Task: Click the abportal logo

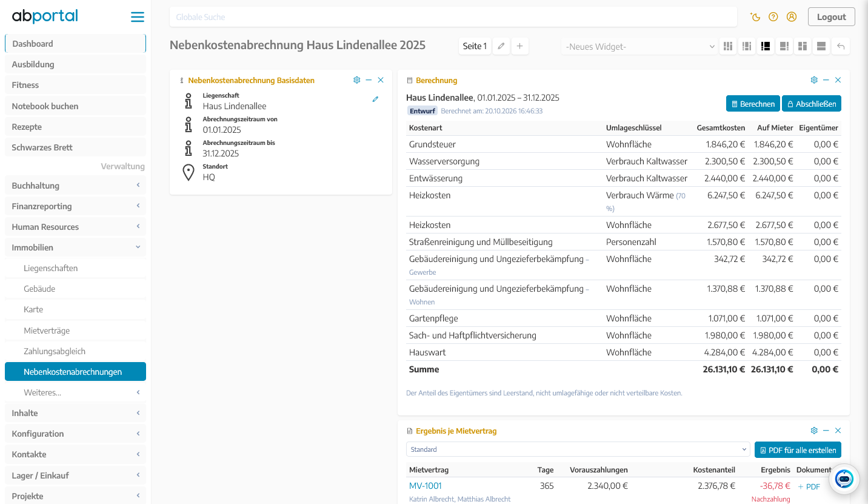Action: 45,16
